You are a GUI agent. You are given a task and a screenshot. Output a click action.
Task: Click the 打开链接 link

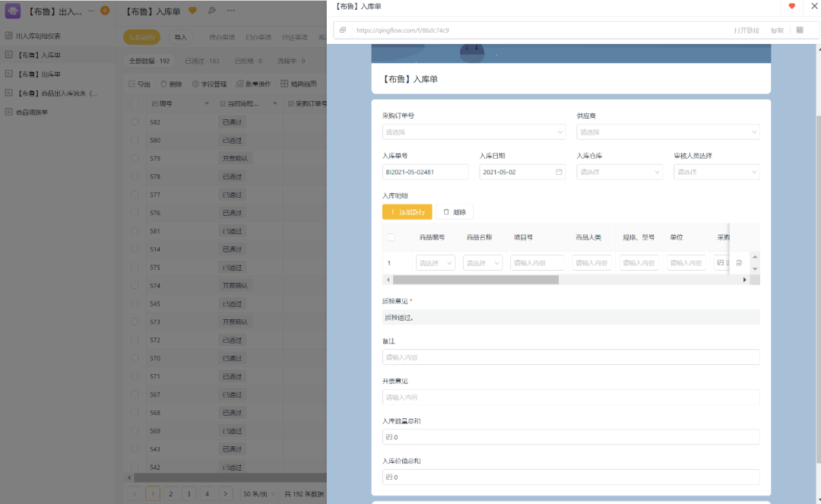pyautogui.click(x=746, y=30)
